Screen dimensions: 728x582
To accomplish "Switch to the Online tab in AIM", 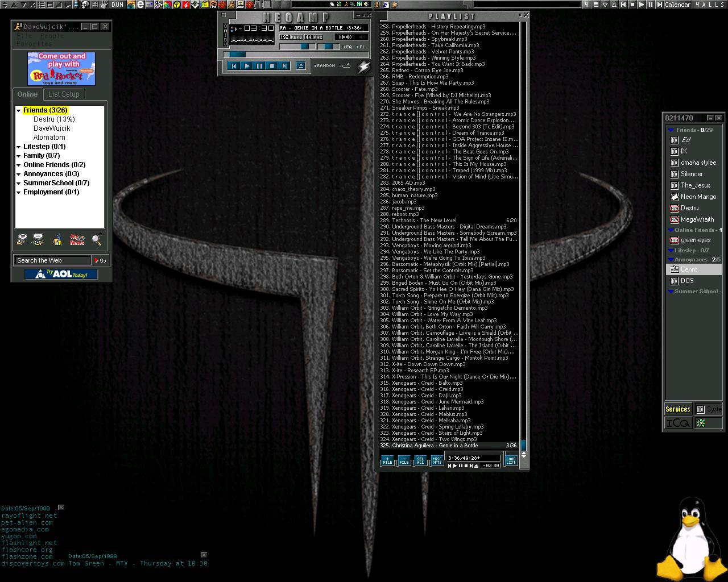I will [x=27, y=94].
